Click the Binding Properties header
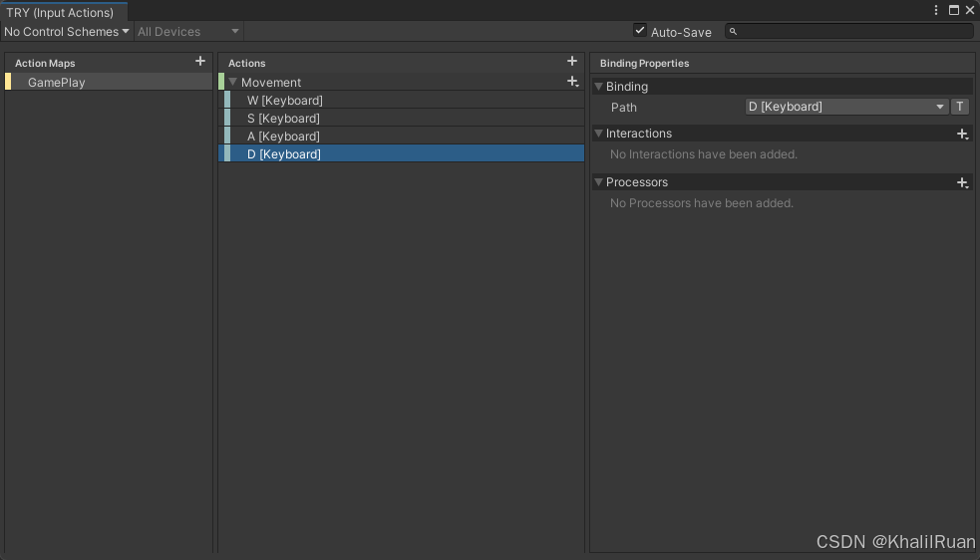The width and height of the screenshot is (980, 560). click(x=644, y=63)
